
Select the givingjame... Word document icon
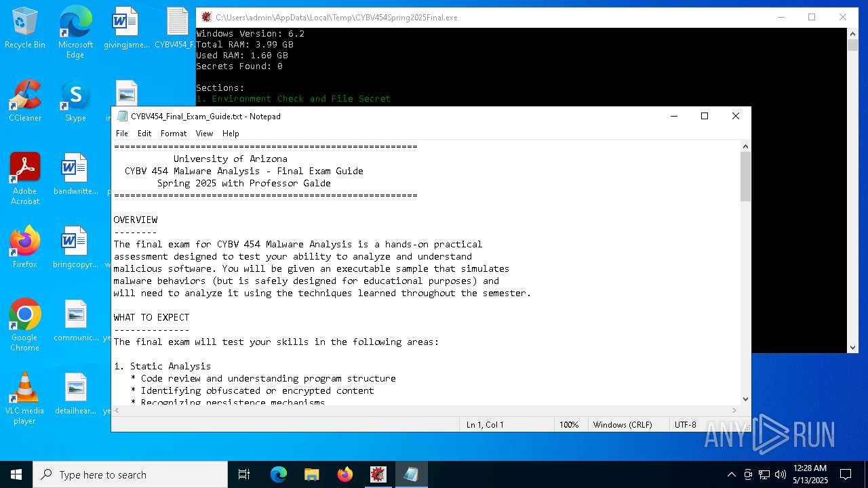point(126,28)
